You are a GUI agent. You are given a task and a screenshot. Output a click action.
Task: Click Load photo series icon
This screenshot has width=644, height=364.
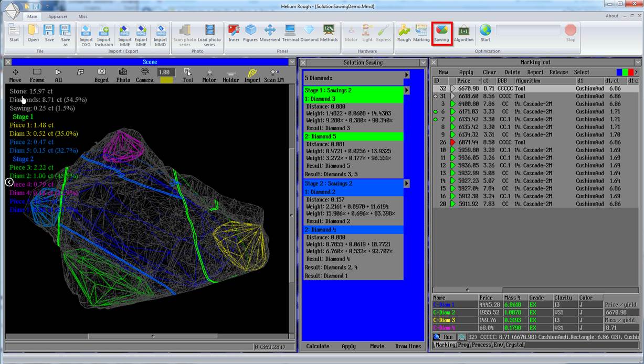209,31
